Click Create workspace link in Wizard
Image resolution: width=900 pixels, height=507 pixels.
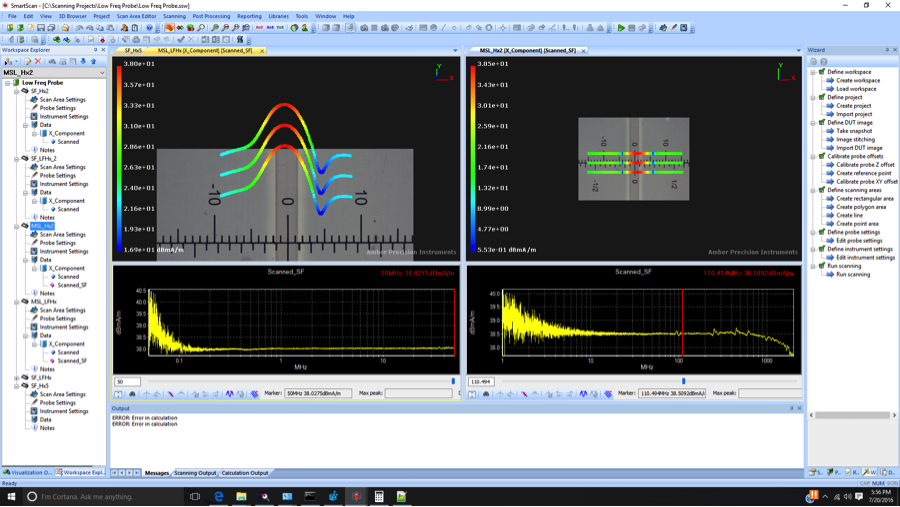[x=858, y=80]
